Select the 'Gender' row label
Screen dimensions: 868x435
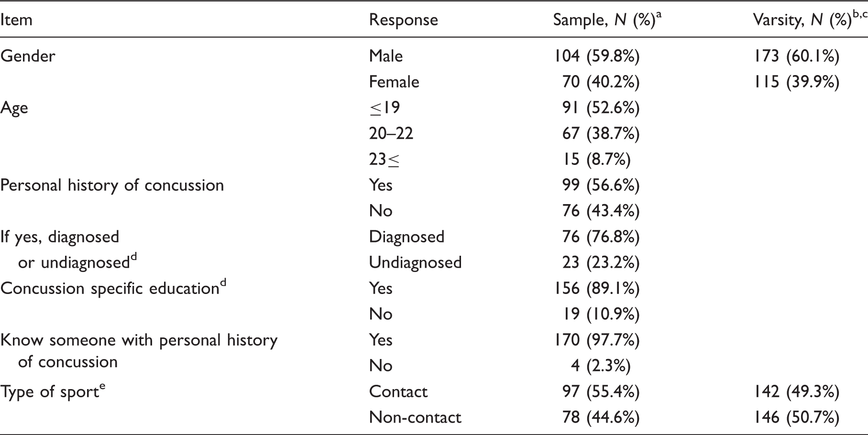coord(28,56)
